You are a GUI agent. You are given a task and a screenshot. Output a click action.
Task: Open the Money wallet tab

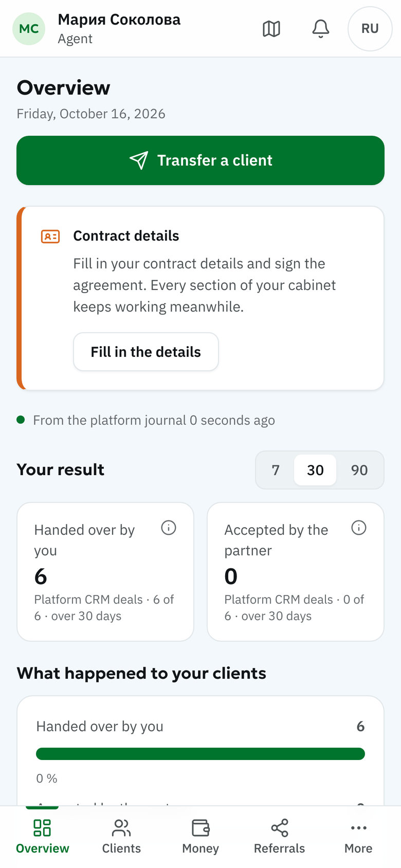coord(200,837)
